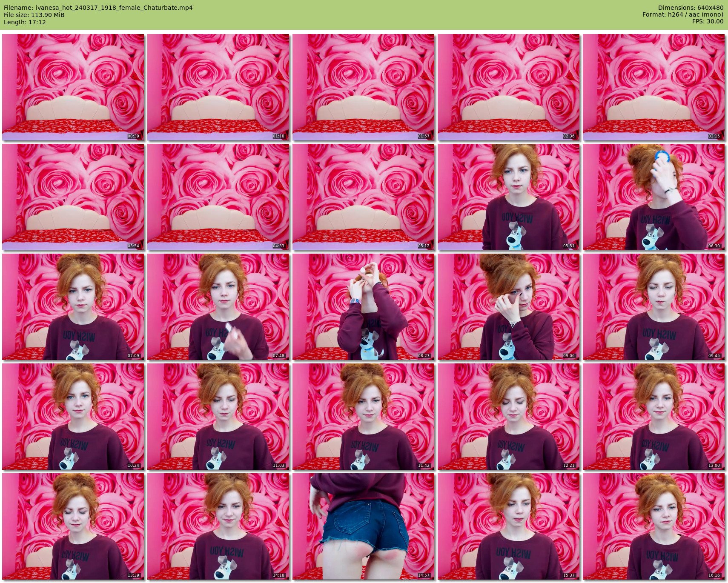
Task: Select the "Length: 17:12" text
Action: click(x=25, y=22)
